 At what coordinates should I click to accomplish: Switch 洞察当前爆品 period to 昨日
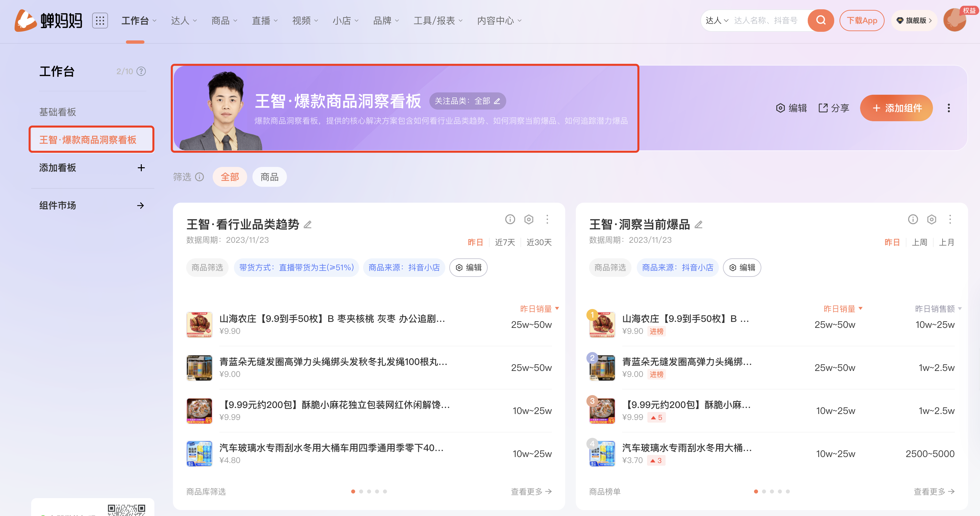click(892, 242)
